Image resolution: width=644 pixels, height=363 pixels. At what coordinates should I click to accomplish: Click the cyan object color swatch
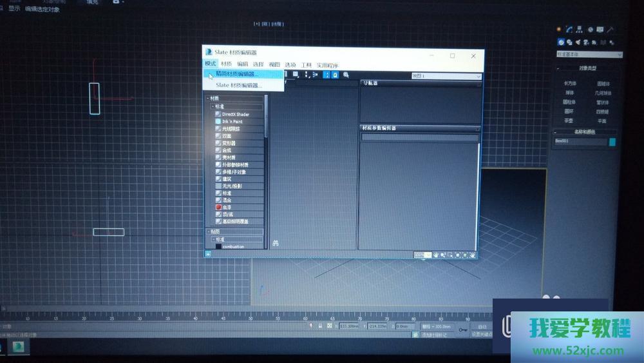(612, 141)
